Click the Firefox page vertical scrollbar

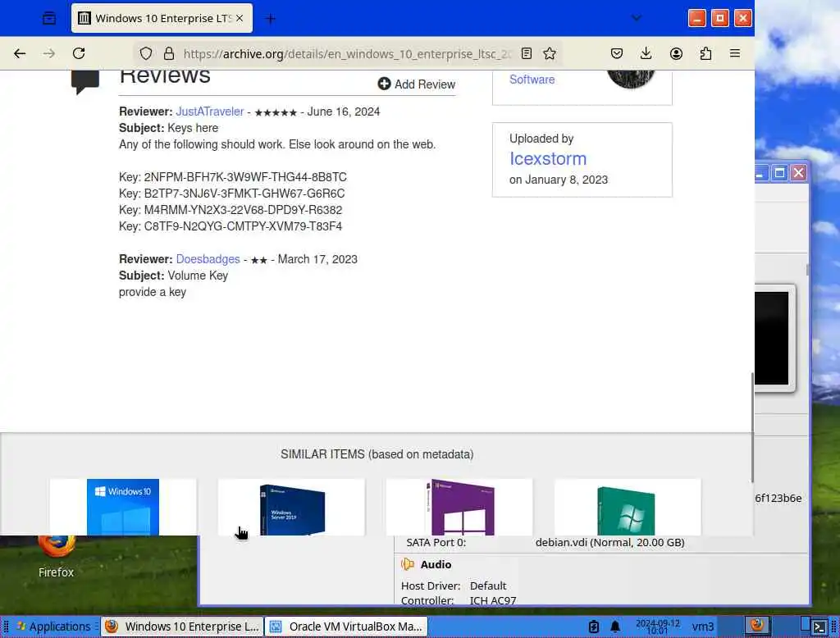pos(752,427)
